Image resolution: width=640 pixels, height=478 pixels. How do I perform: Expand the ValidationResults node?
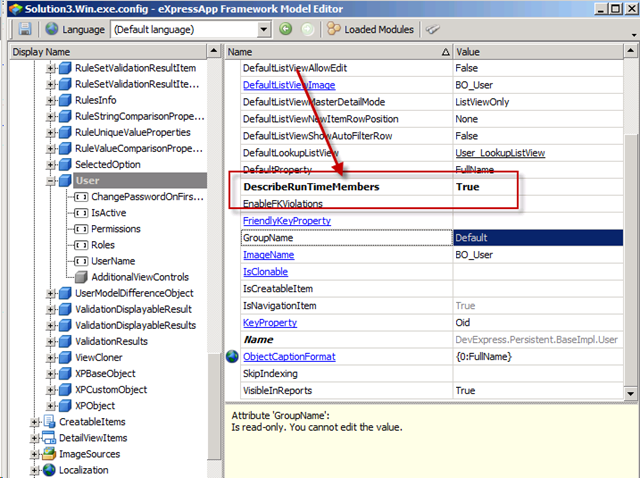(50, 342)
